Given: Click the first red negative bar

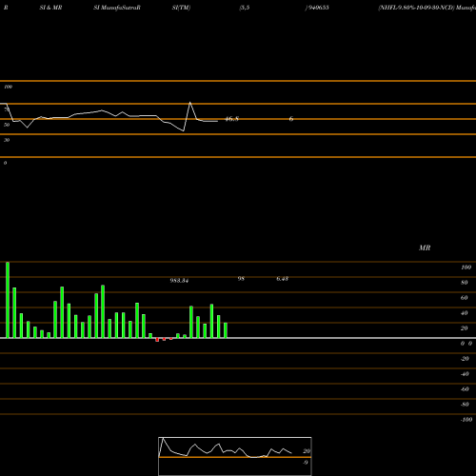Looking at the screenshot, I should (x=157, y=340).
